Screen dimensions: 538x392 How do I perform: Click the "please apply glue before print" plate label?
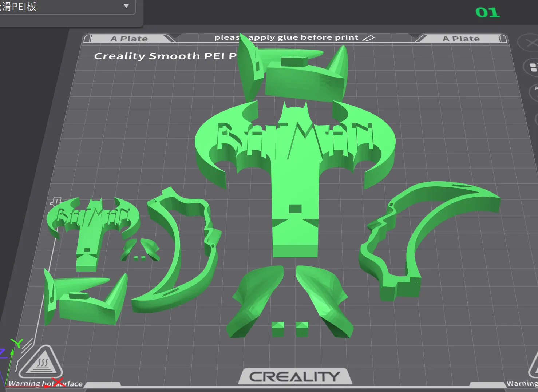pyautogui.click(x=286, y=37)
